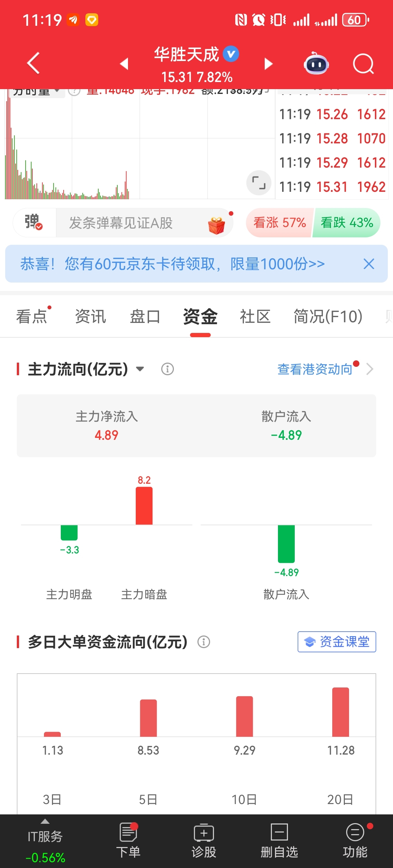
Task: Open the robot assistant icon
Action: tap(316, 63)
